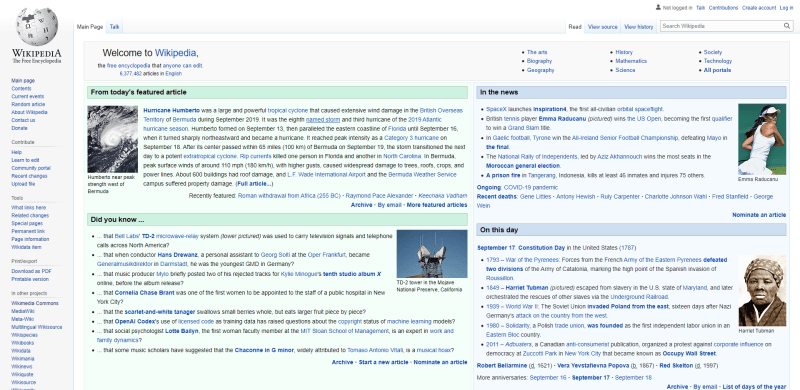Click the 6,377,482 article count link

click(x=131, y=74)
